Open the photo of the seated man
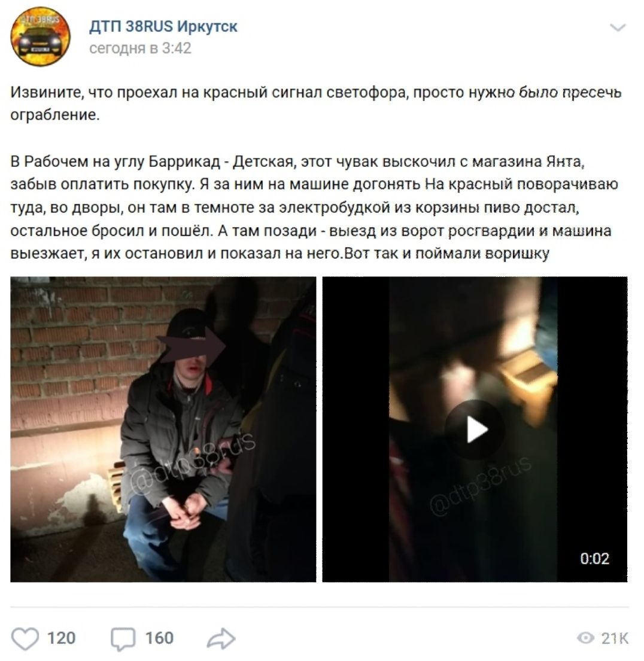 (163, 429)
